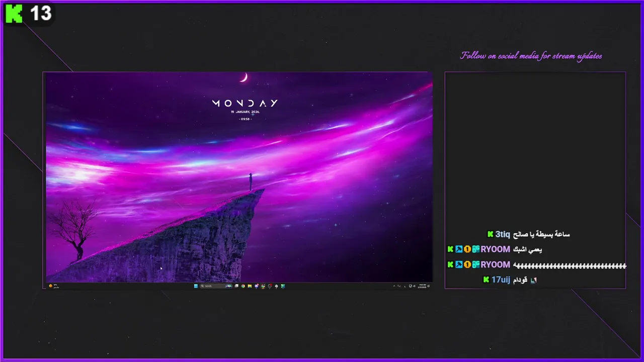Screen dimensions: 644x362
Task: Open the taskbar app right of File Explorer
Action: tap(257, 286)
